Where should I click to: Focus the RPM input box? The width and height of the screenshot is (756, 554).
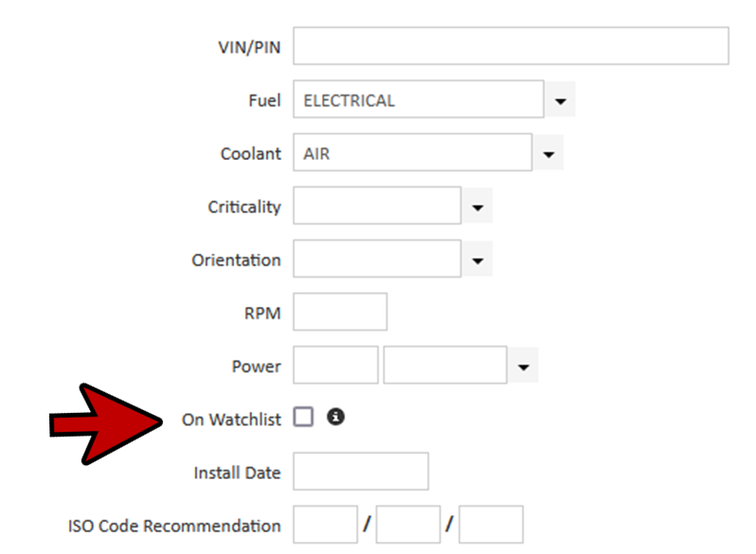(340, 313)
